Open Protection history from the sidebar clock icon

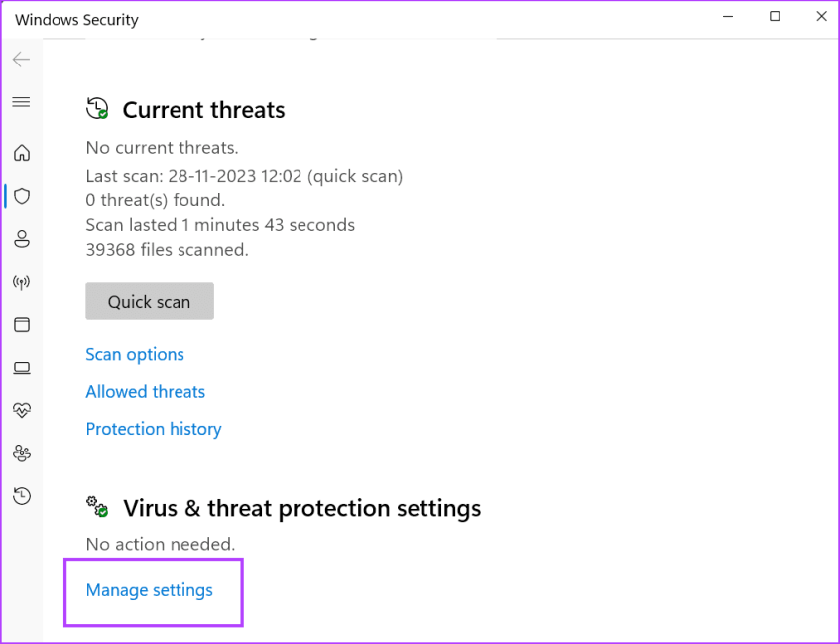click(22, 495)
